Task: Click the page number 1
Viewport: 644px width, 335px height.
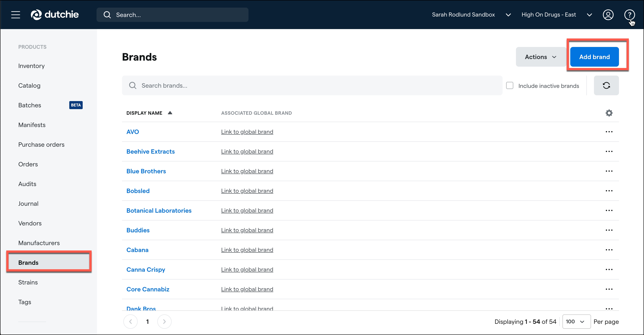Action: [x=147, y=322]
